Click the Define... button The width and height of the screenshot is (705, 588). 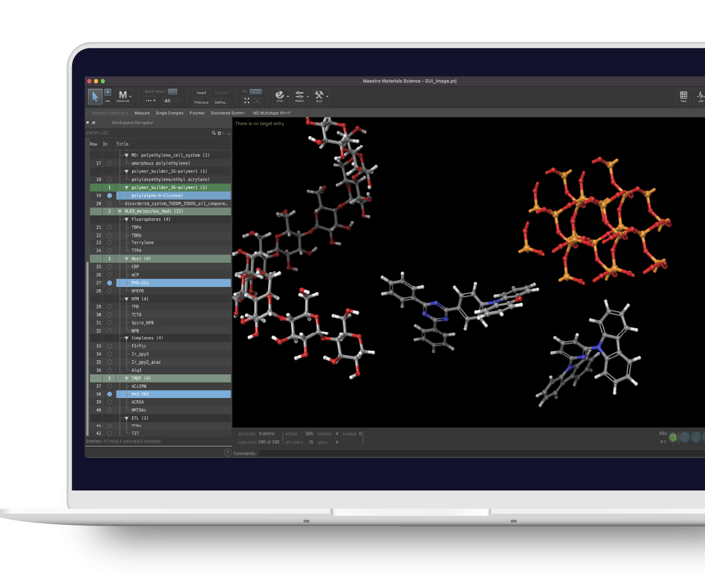[x=221, y=103]
